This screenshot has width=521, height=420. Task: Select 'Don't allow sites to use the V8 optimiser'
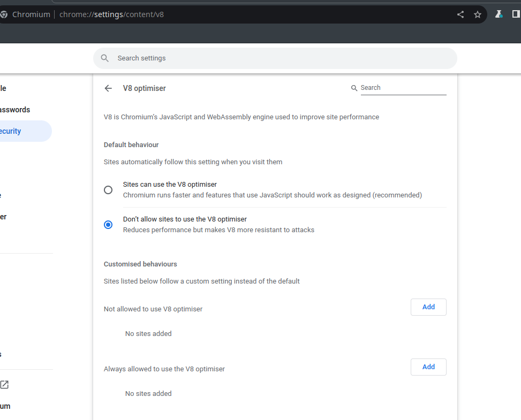[108, 225]
